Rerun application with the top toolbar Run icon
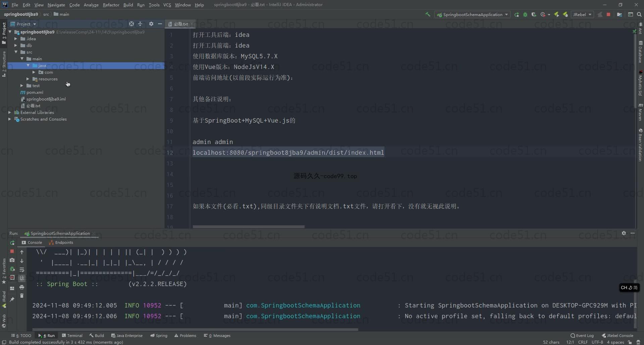Screen dimensions: 644x345 (x=517, y=14)
